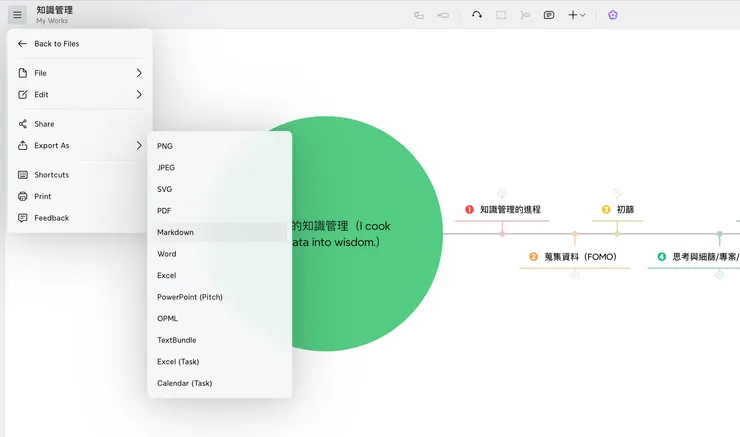
Task: Export as Excel (Task)
Action: click(219, 361)
